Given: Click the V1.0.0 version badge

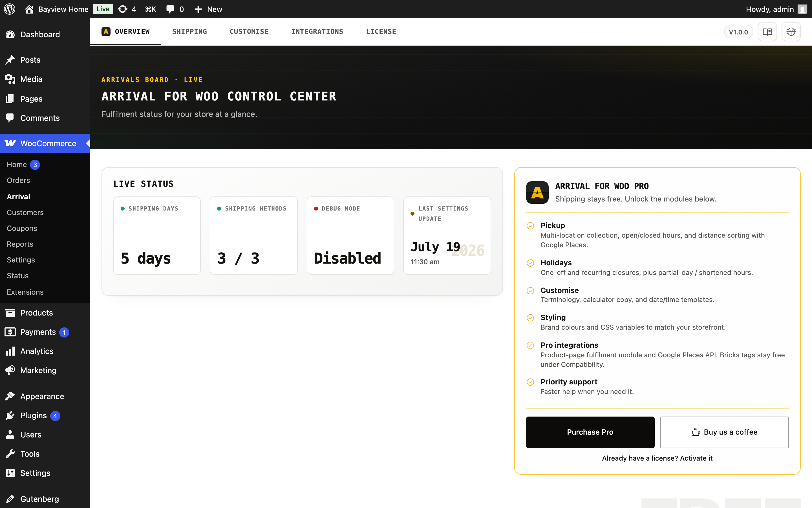Looking at the screenshot, I should 738,32.
